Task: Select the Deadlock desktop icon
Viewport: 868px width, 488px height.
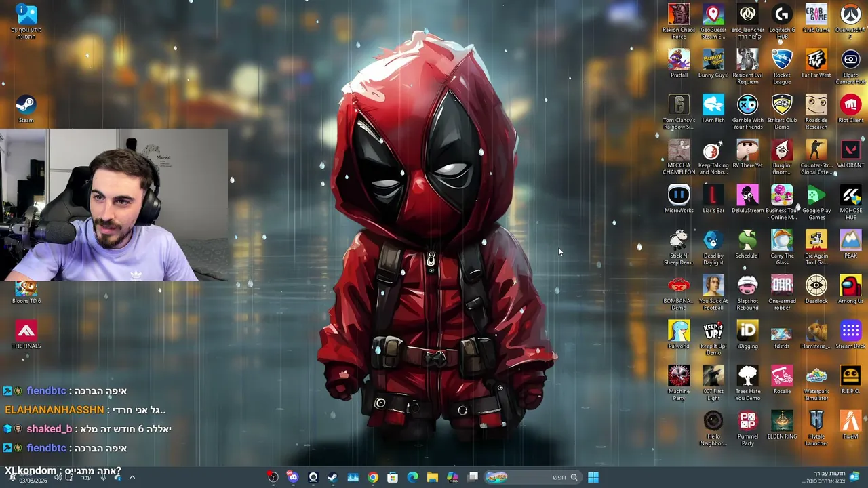Action: pyautogui.click(x=816, y=289)
